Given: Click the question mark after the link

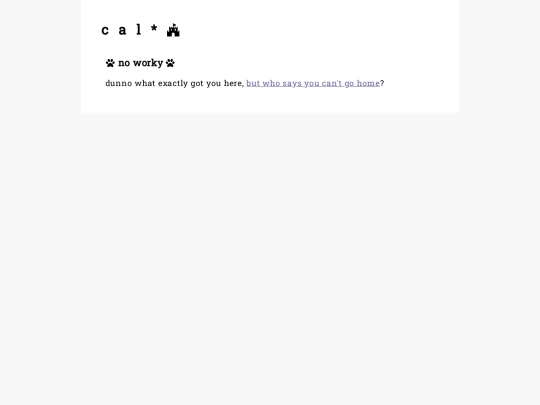Looking at the screenshot, I should (382, 83).
